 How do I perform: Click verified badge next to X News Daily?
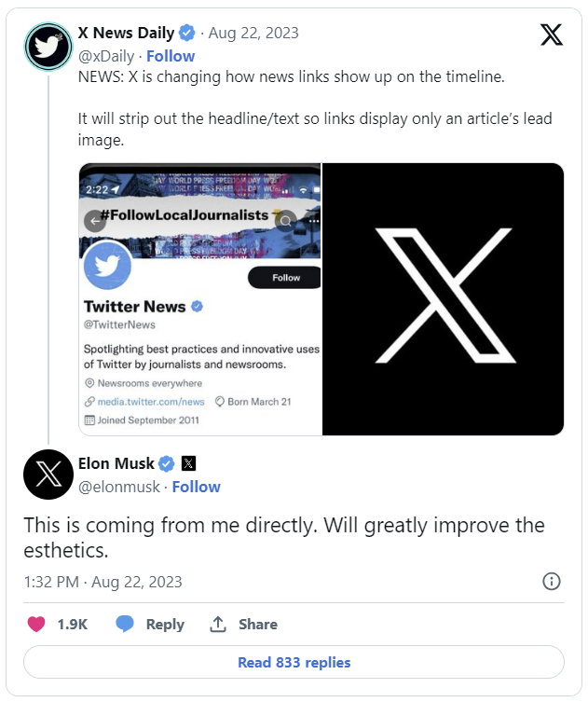coord(187,34)
